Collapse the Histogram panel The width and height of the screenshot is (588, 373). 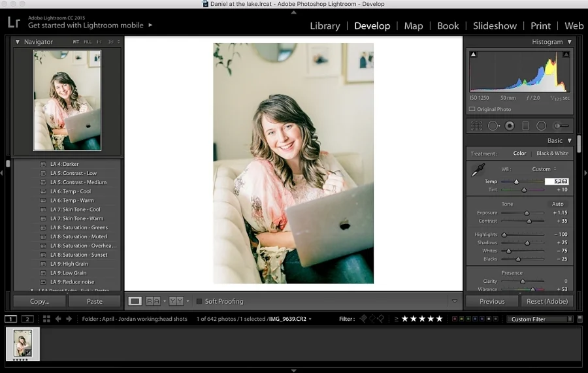570,42
